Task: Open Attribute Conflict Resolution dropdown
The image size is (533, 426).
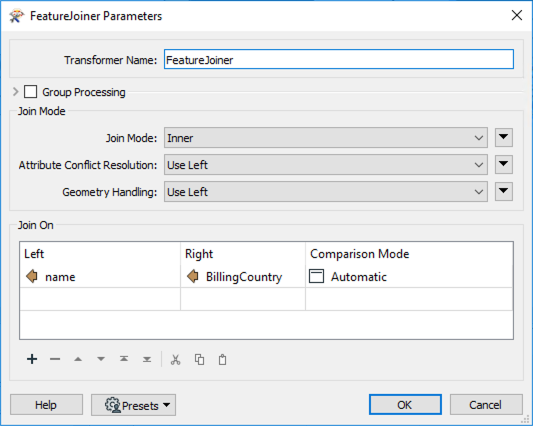Action: pos(326,165)
